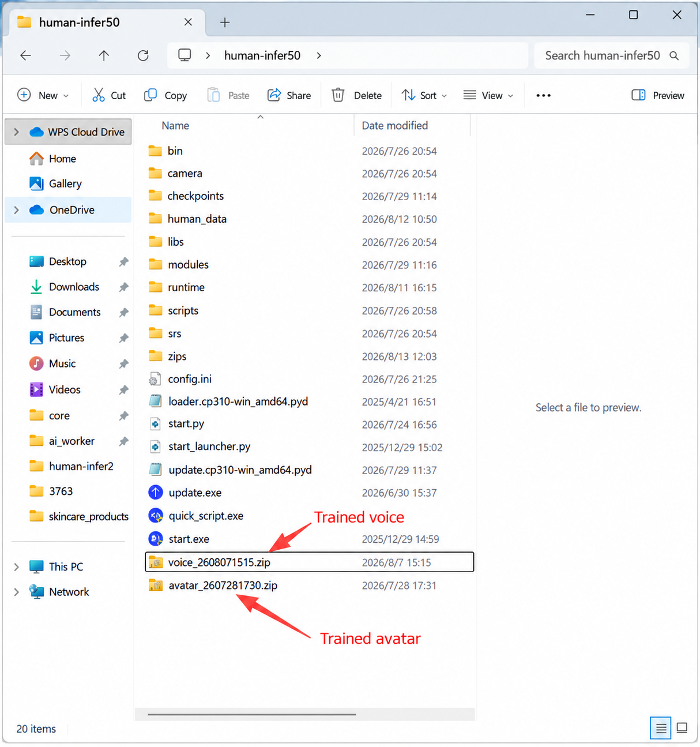The height and width of the screenshot is (747, 700).
Task: Toggle the Preview pane button
Action: 658,95
